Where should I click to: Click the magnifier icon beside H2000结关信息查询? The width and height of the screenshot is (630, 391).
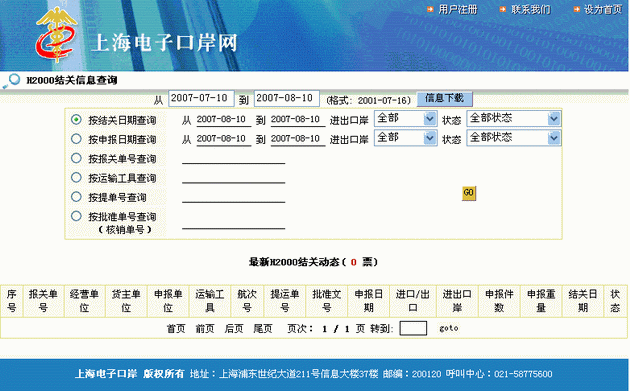(x=11, y=81)
